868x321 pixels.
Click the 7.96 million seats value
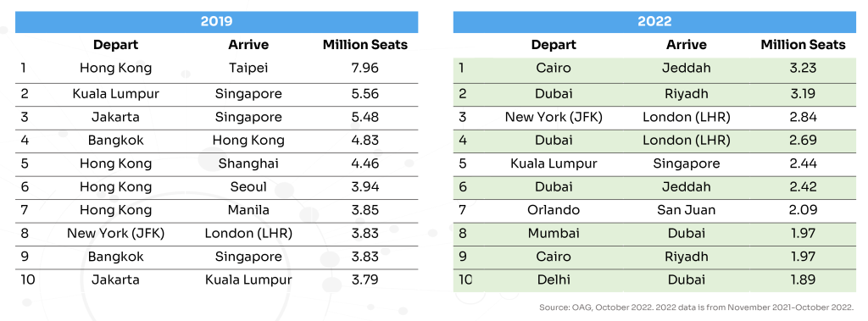pos(364,68)
